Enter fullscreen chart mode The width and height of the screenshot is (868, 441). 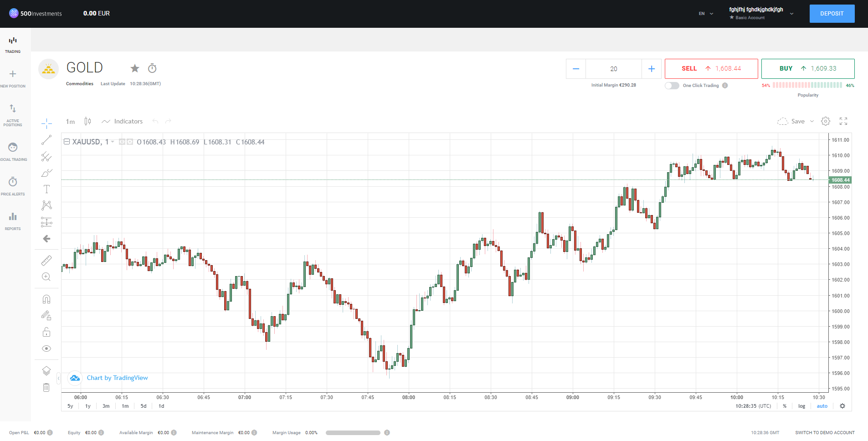843,121
